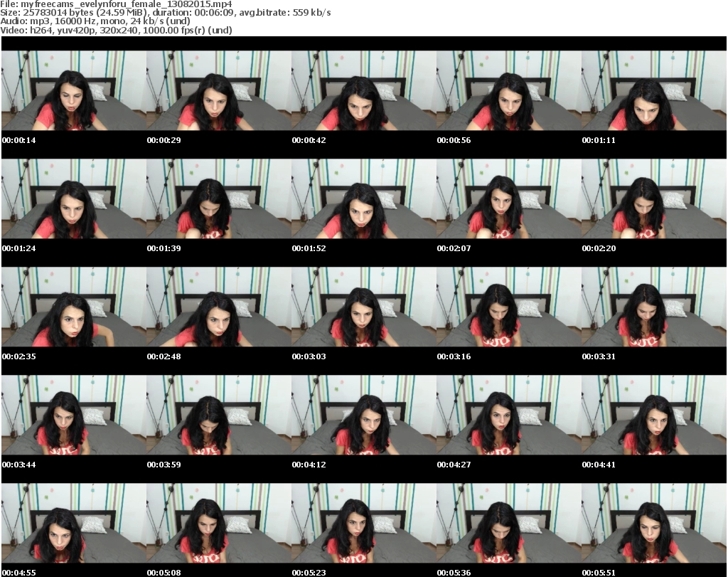Click the 00:05:51 timestamp label
The height and width of the screenshot is (577, 728).
[x=599, y=573]
